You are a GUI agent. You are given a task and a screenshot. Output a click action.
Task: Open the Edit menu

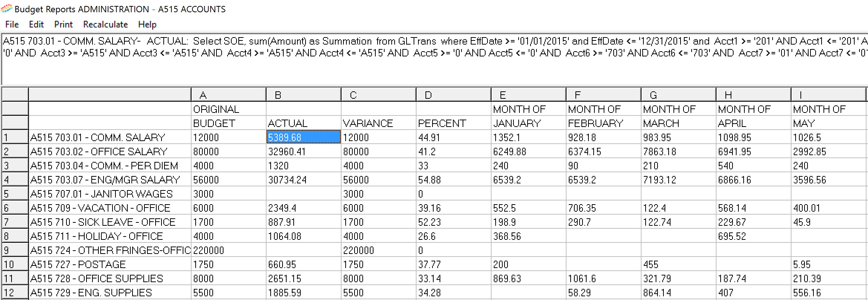point(36,25)
